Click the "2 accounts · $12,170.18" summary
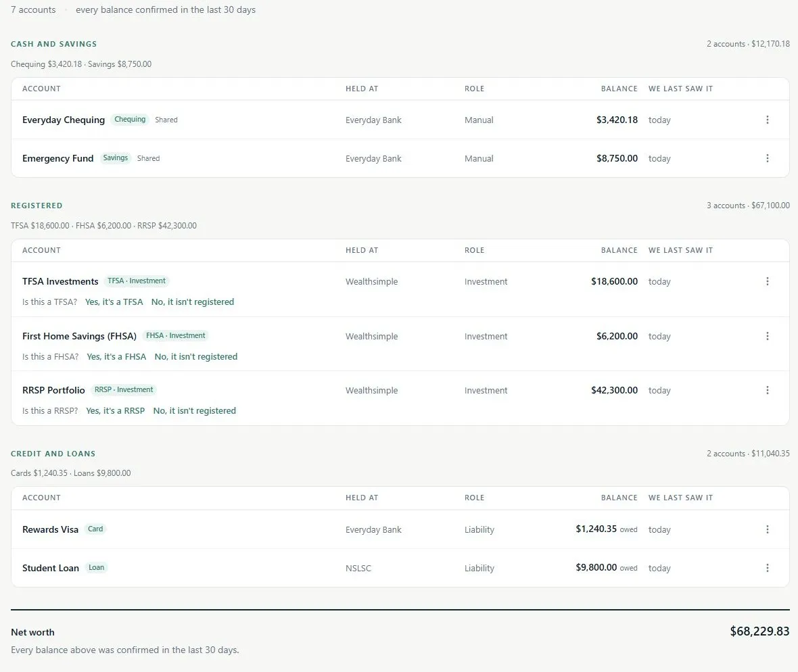Screen dimensions: 798x672 [748, 44]
